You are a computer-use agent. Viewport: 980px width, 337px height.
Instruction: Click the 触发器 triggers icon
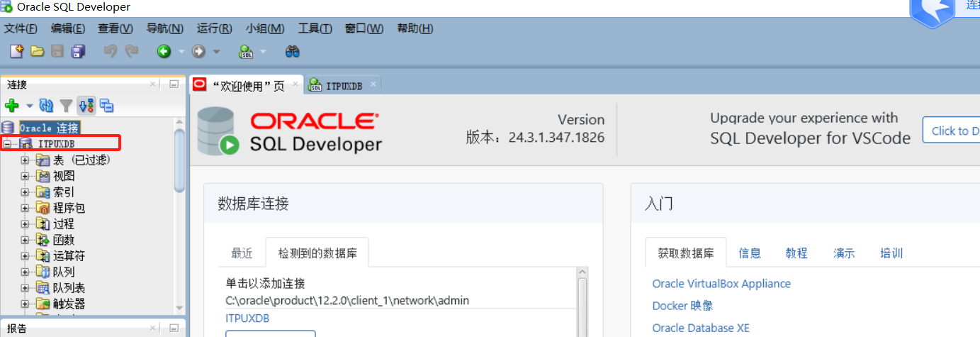pos(43,304)
